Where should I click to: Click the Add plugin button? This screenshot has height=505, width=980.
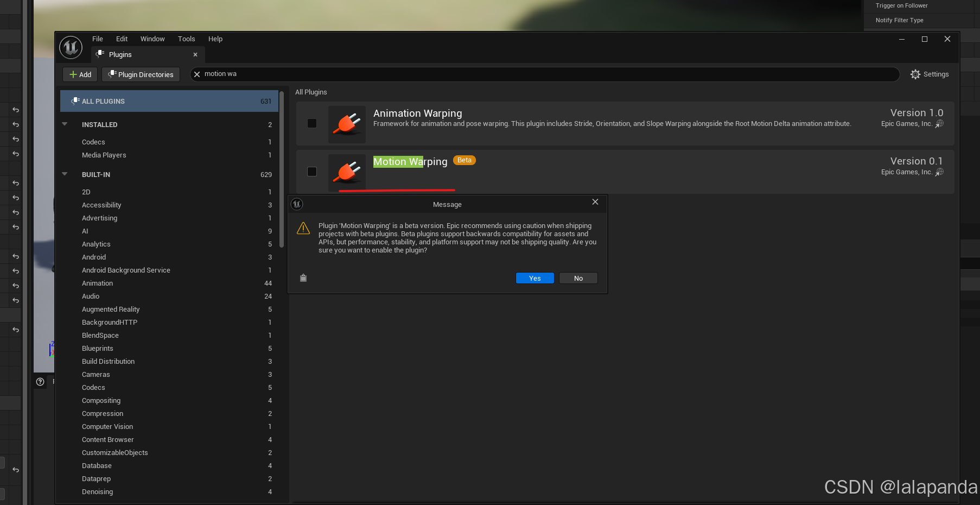(x=80, y=74)
